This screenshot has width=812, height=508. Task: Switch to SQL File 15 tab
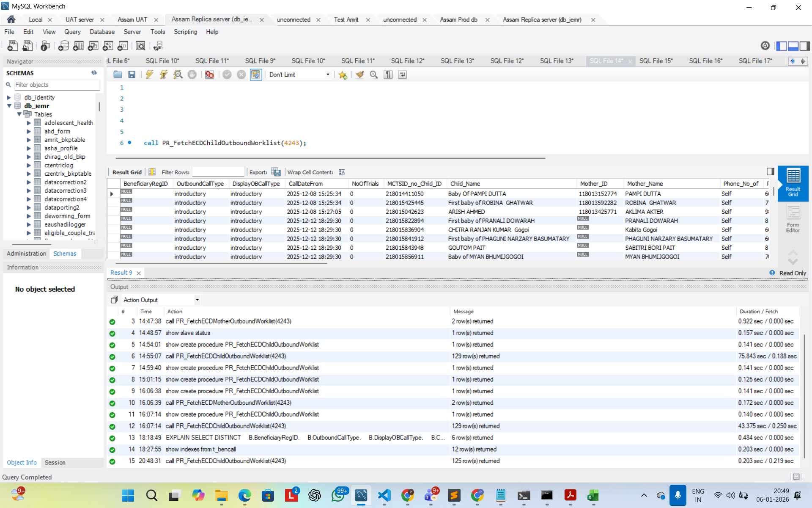click(x=656, y=61)
